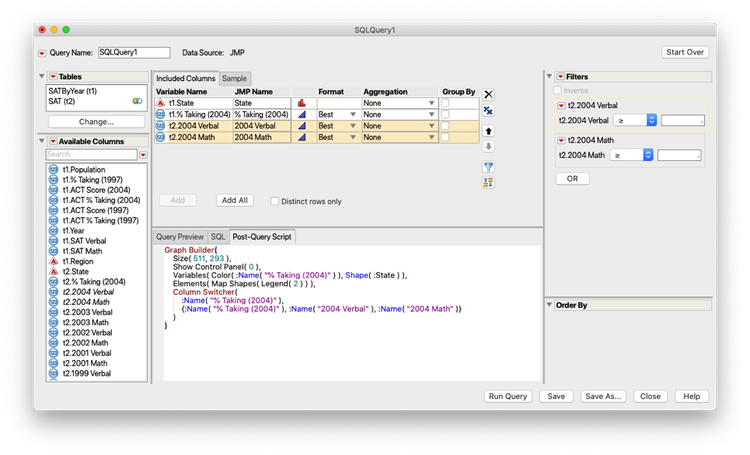
Task: Click the Change... tables button
Action: (96, 122)
